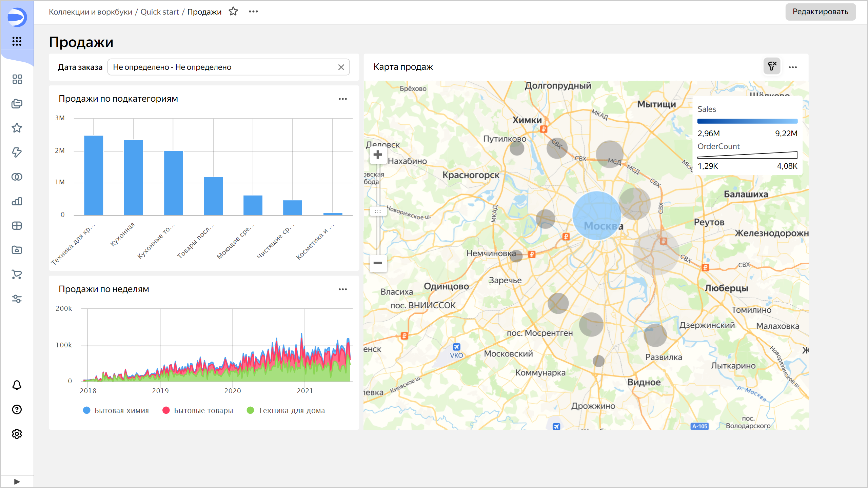Open the marketplace cart icon in sidebar

point(17,274)
